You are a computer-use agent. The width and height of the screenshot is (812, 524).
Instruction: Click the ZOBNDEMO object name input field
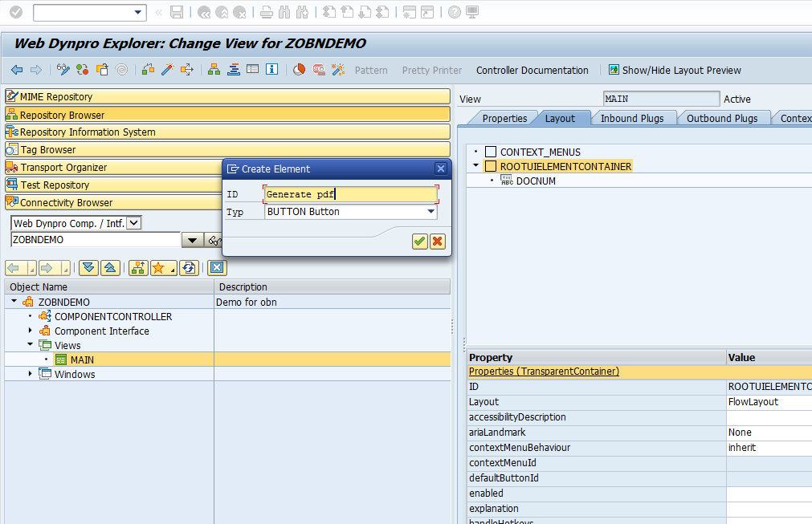point(96,239)
